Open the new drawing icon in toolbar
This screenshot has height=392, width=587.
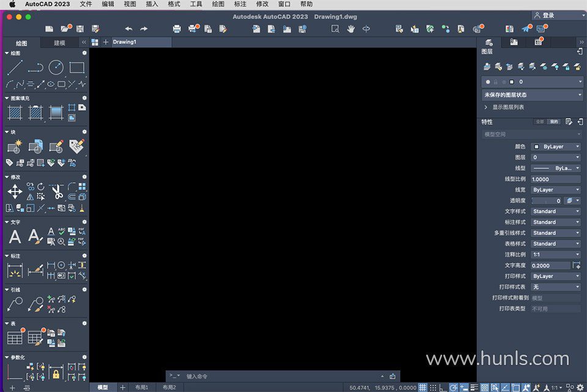tap(49, 29)
